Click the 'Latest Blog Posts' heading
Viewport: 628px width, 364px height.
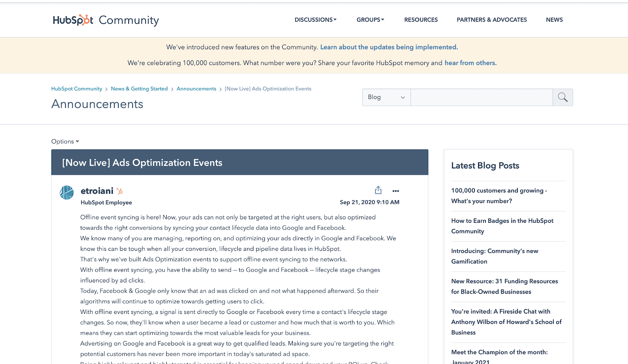click(x=485, y=166)
